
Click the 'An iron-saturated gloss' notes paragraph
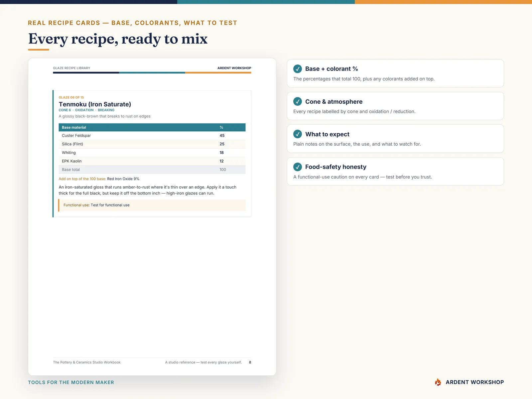coord(148,190)
